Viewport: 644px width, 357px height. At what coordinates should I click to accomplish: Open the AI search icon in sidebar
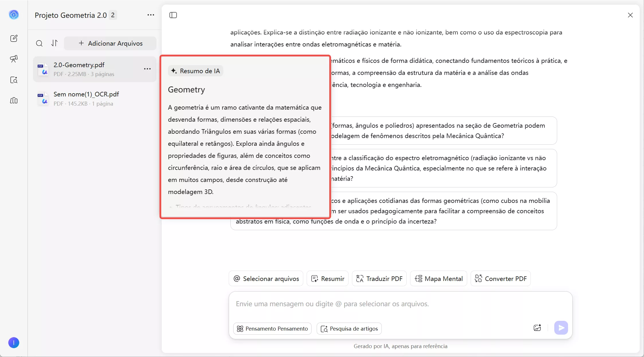(13, 80)
